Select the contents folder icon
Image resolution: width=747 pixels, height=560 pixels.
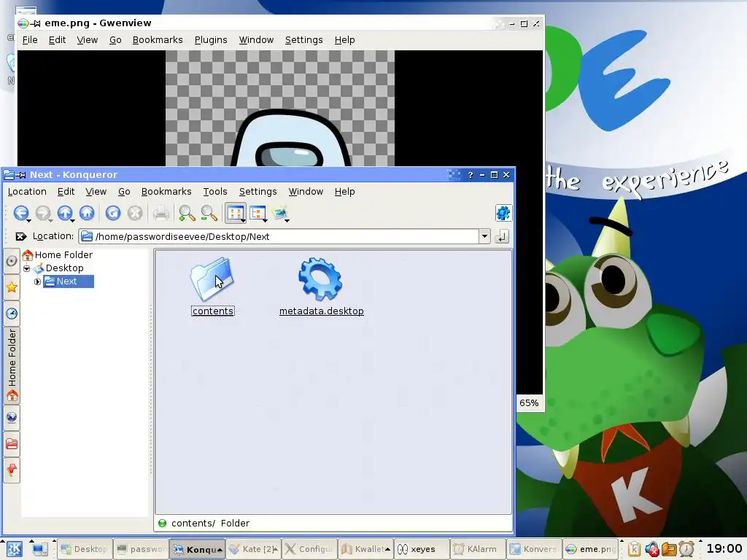pyautogui.click(x=212, y=278)
